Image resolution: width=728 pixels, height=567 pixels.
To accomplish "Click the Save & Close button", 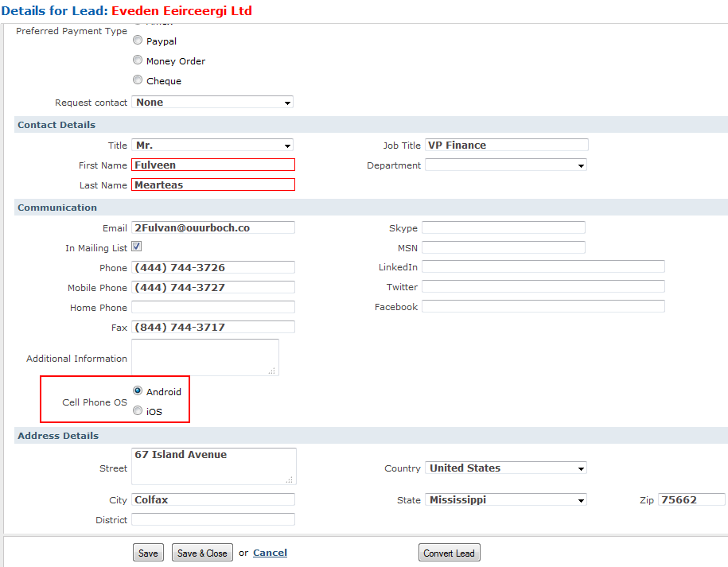I will (202, 553).
